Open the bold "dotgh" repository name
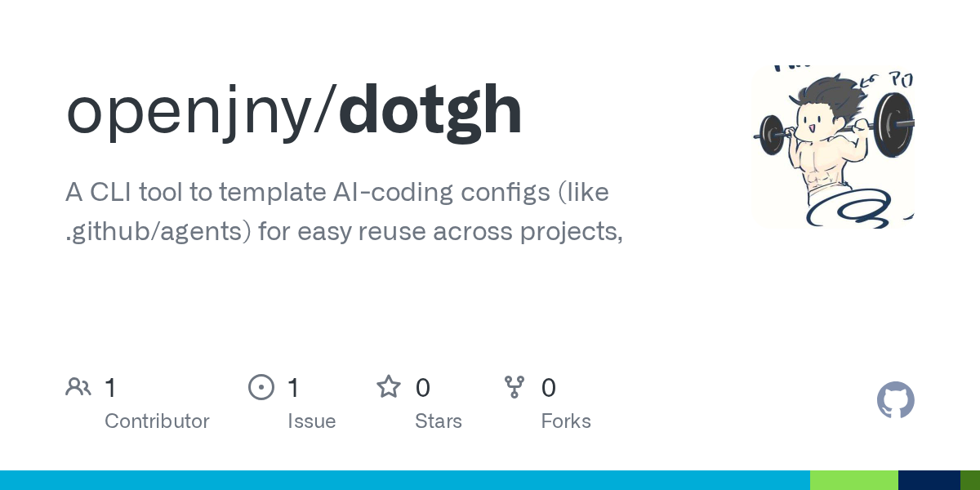Screen dimensions: 980x490 click(430, 112)
